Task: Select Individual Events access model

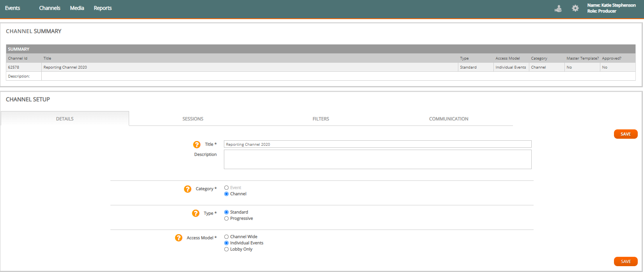Action: click(x=226, y=243)
